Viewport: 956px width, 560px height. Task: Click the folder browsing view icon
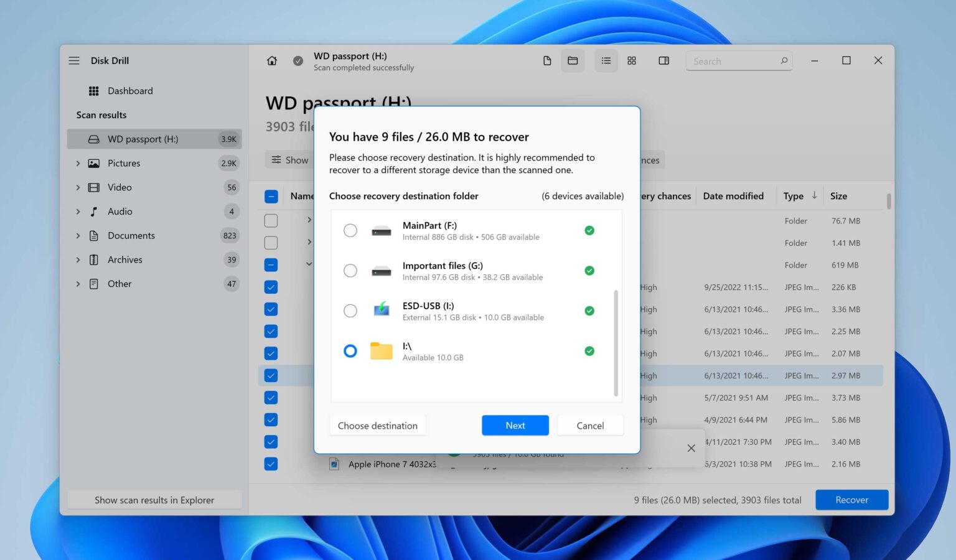pyautogui.click(x=573, y=60)
